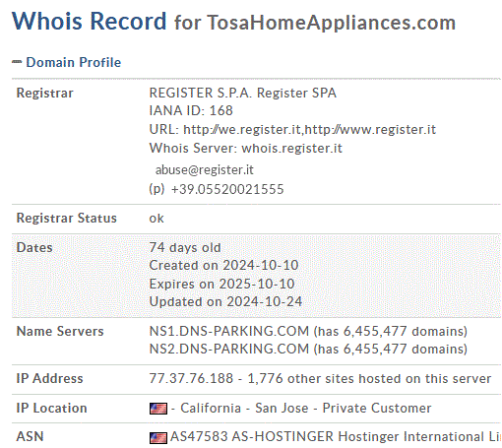Open 1,776 other sites hosted link
This screenshot has width=502, height=448.
tap(369, 378)
